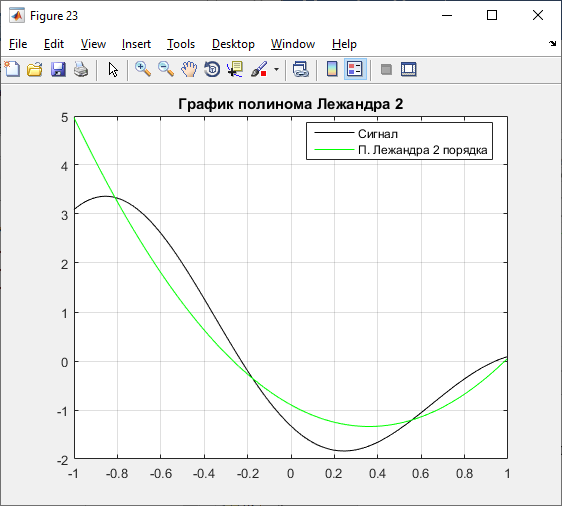Select the Brush data tool
562x506 pixels.
point(259,69)
